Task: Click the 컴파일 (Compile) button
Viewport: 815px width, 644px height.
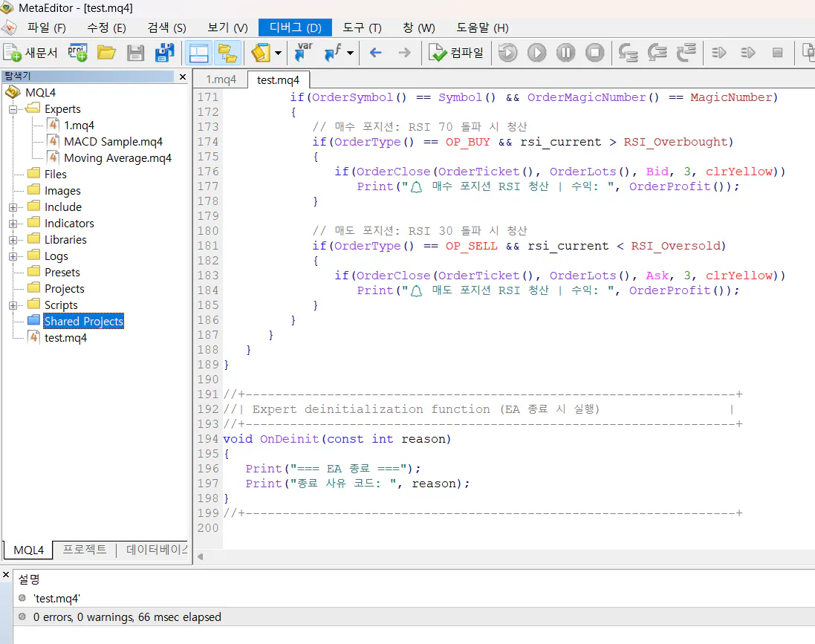Action: tap(457, 53)
